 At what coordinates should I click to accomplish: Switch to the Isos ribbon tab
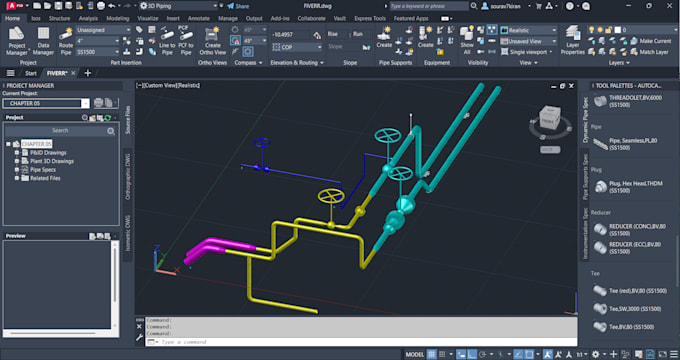[36, 19]
